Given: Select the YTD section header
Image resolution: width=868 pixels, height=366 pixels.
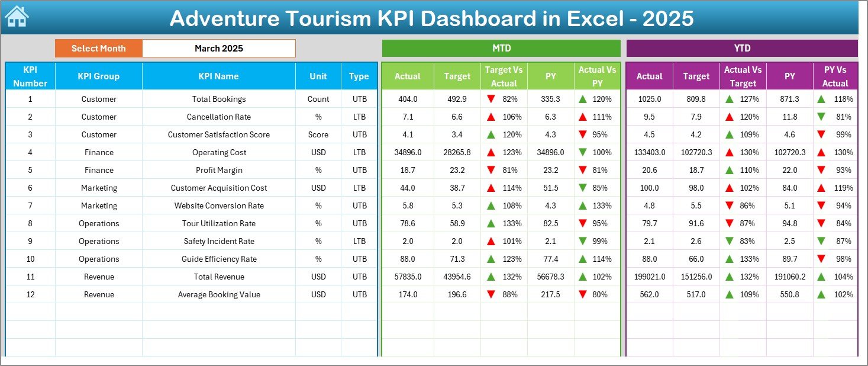Looking at the screenshot, I should [741, 49].
